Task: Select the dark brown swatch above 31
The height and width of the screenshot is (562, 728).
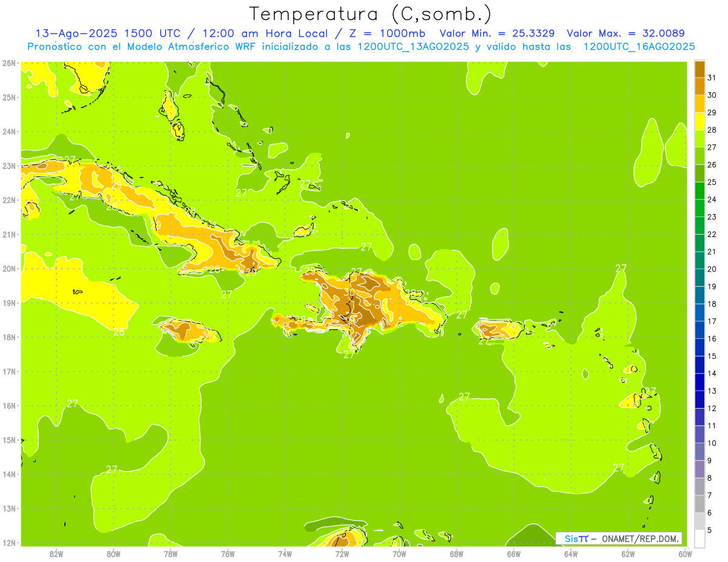Action: coord(699,70)
